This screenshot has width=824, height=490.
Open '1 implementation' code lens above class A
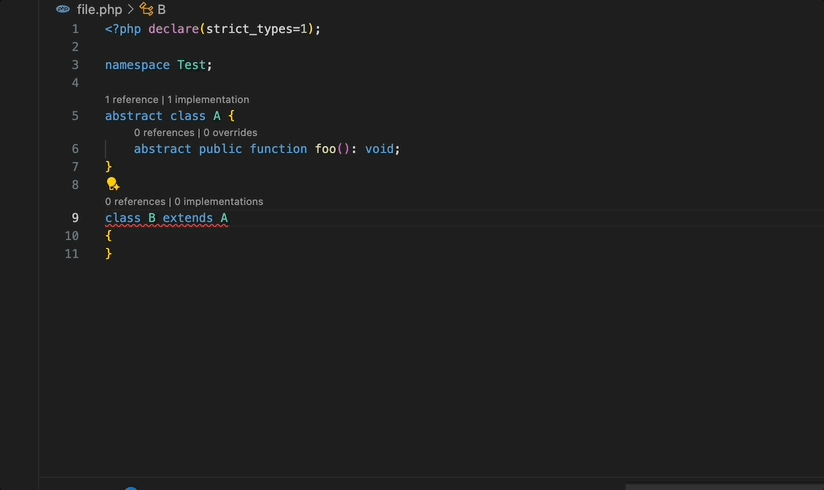point(208,100)
